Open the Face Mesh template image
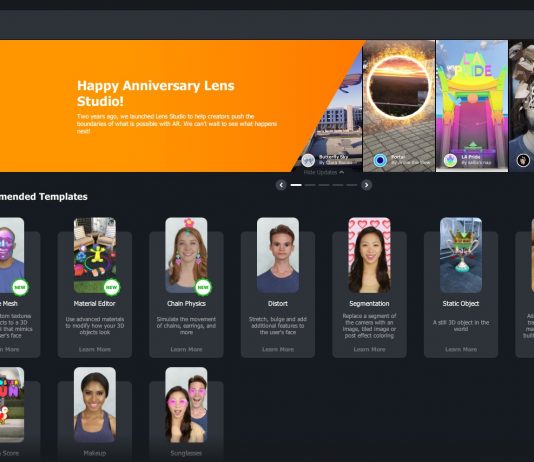 [12, 255]
